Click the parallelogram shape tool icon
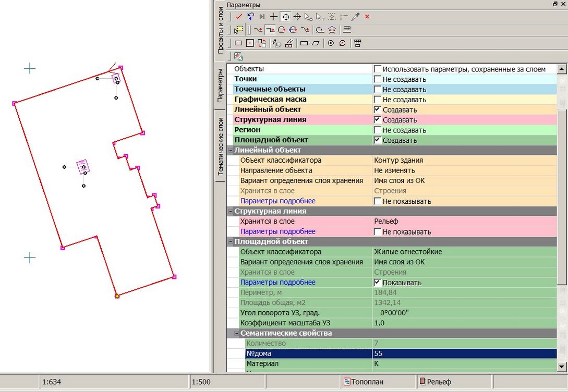 (x=316, y=43)
